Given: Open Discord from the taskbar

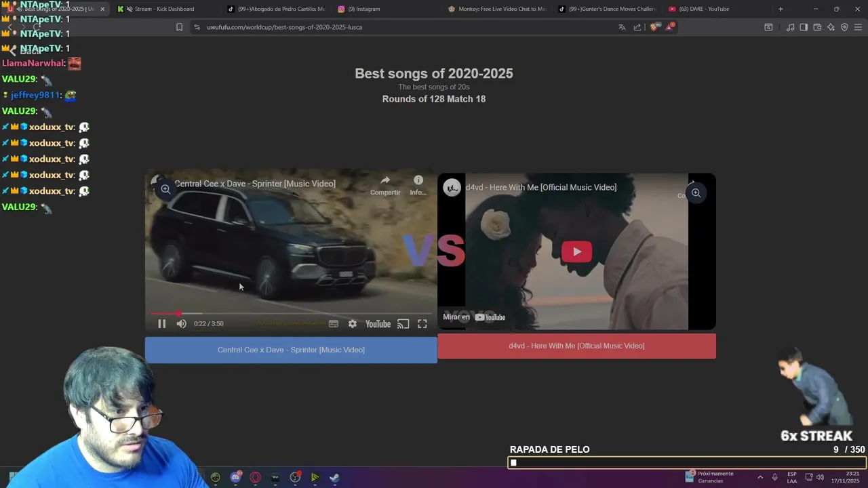Looking at the screenshot, I should [x=235, y=477].
